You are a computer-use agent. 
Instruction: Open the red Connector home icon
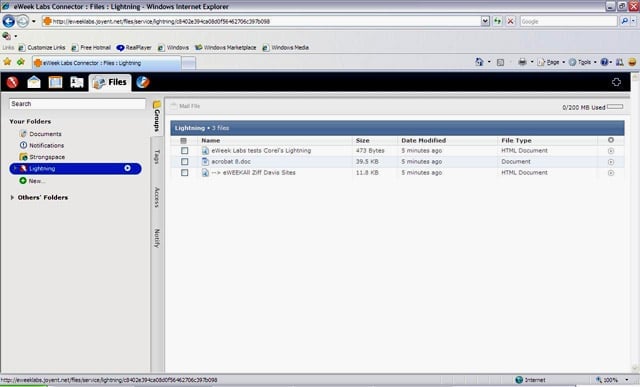point(12,82)
